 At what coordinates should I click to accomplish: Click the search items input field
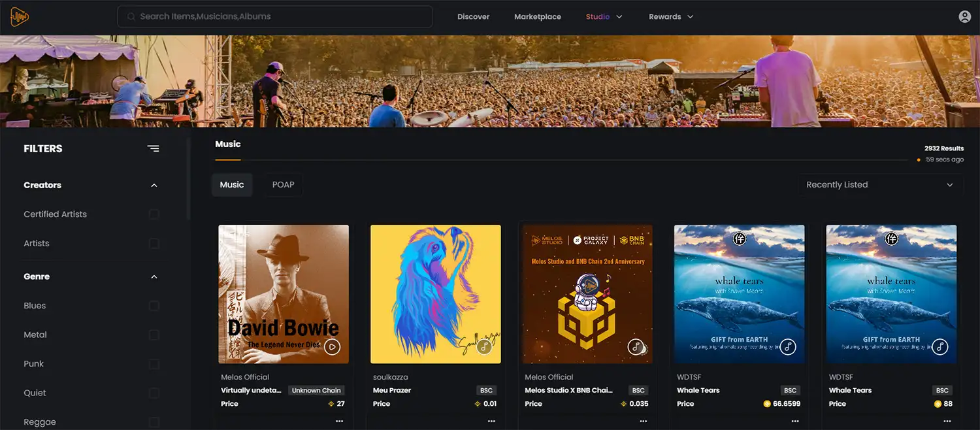tap(274, 17)
